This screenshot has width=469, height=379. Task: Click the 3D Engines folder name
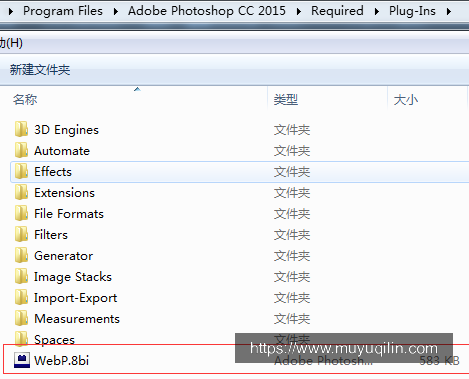tap(66, 130)
